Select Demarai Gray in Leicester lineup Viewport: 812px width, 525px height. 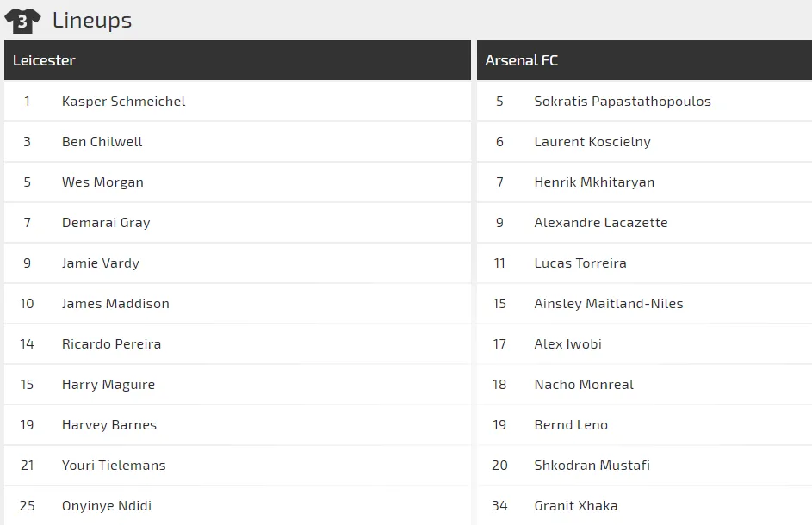coord(106,223)
